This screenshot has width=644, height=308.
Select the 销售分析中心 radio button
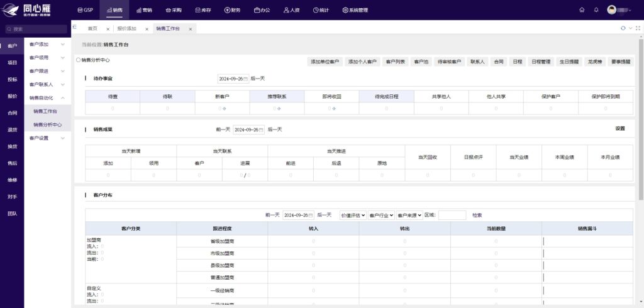(79, 60)
